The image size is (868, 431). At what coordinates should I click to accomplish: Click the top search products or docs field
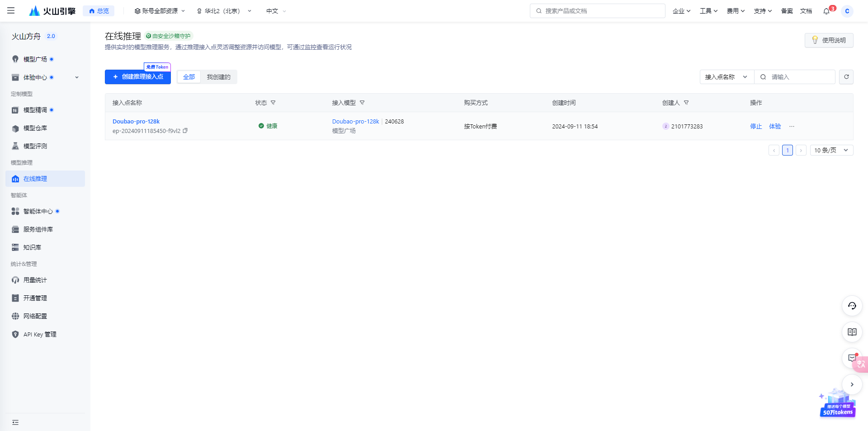597,11
